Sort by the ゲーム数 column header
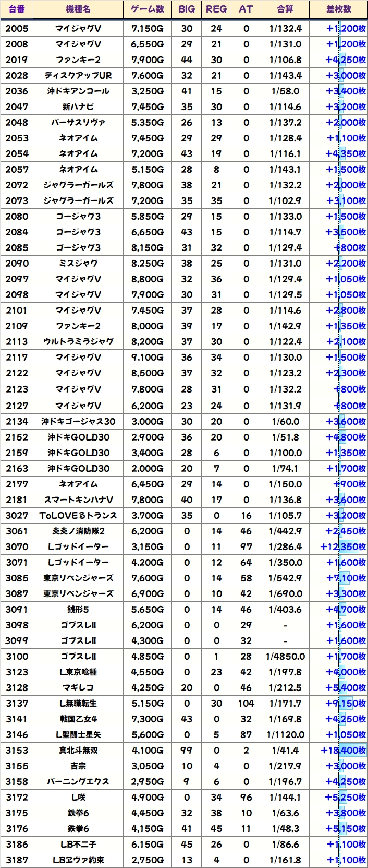 pos(148,9)
